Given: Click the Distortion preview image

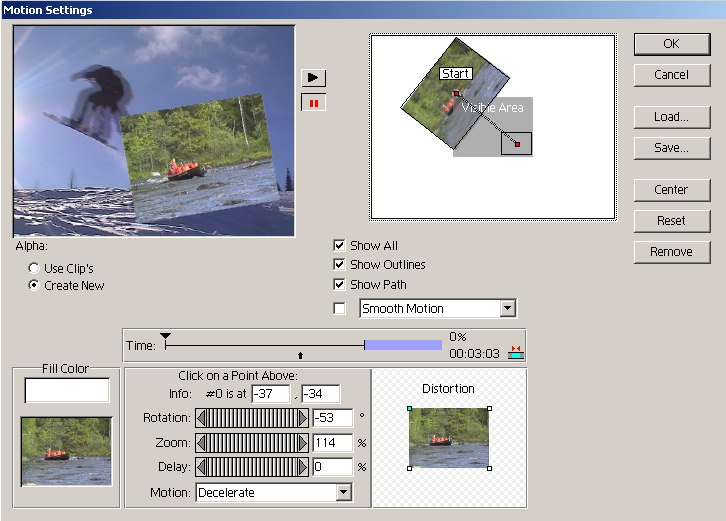Looking at the screenshot, I should (449, 438).
